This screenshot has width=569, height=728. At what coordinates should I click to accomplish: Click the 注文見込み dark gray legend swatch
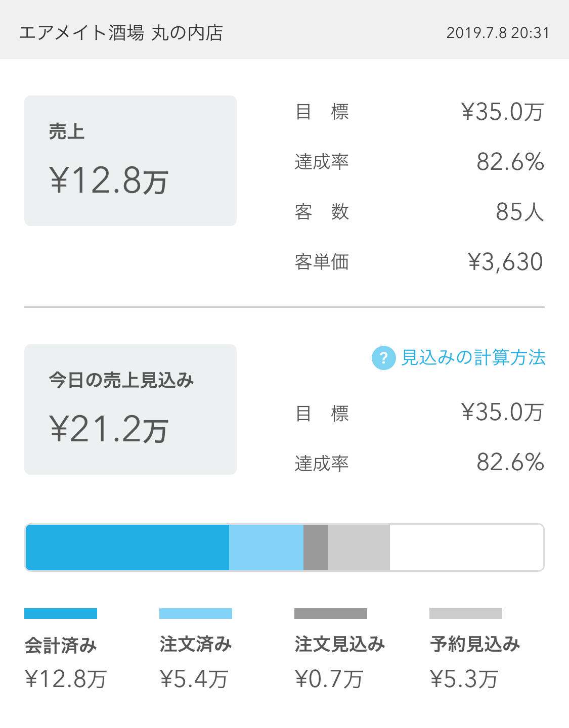coord(331,613)
